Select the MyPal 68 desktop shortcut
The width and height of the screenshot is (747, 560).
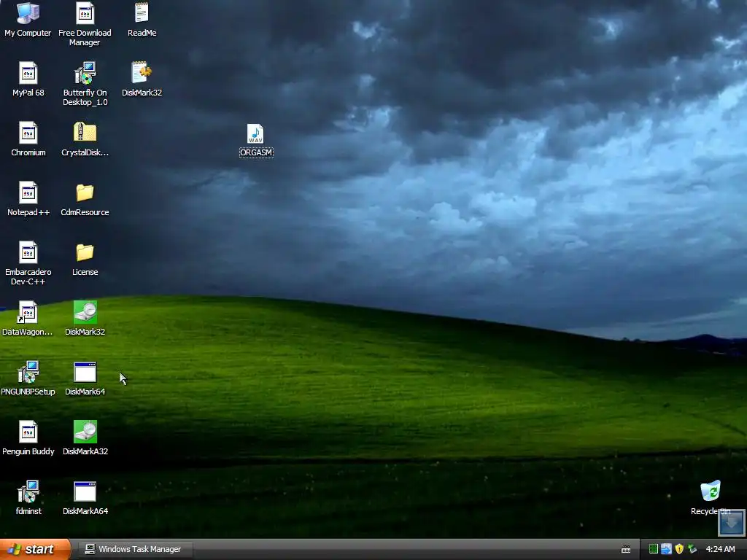click(x=28, y=79)
